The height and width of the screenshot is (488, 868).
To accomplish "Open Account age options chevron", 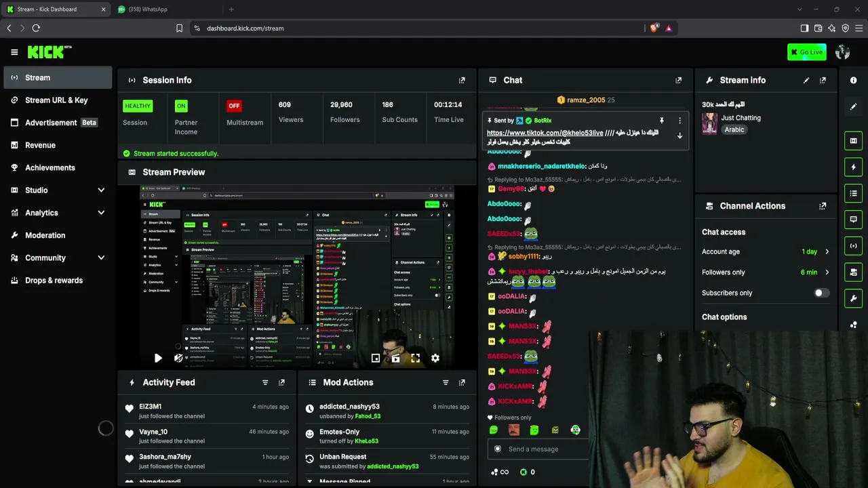I will (x=827, y=251).
